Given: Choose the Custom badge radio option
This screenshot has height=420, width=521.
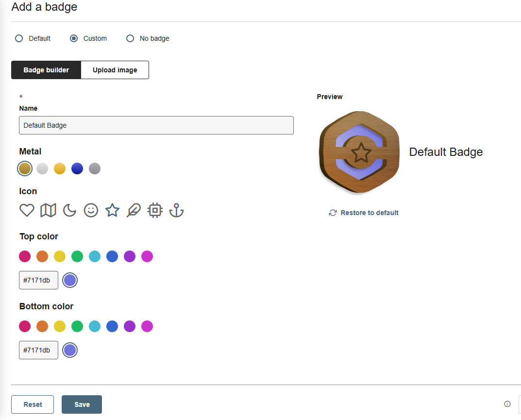Looking at the screenshot, I should click(74, 38).
